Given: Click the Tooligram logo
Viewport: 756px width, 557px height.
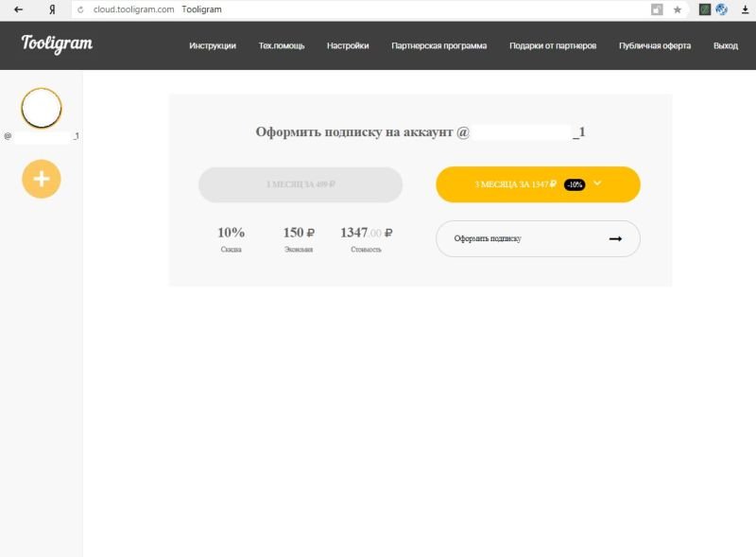Looking at the screenshot, I should pyautogui.click(x=57, y=44).
